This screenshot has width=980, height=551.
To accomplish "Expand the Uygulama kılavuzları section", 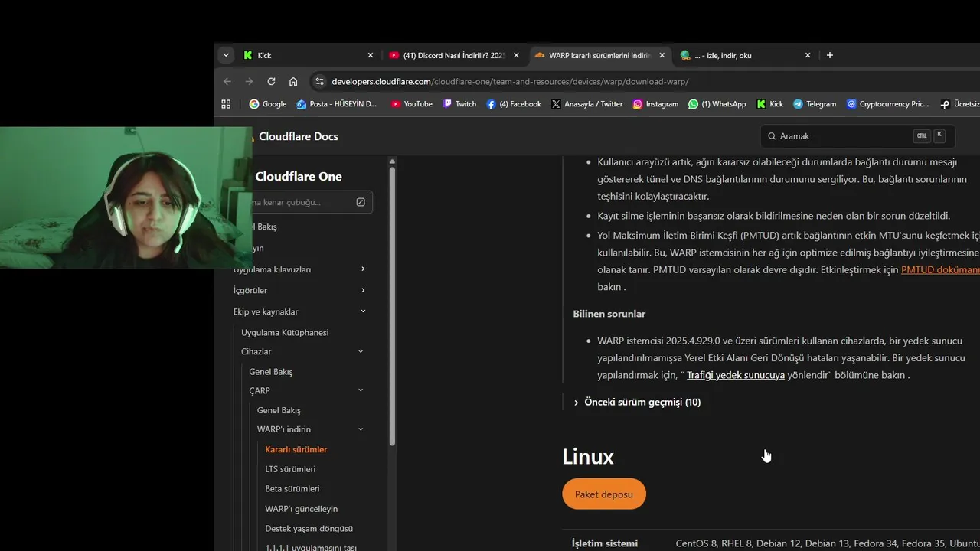I will tap(363, 269).
